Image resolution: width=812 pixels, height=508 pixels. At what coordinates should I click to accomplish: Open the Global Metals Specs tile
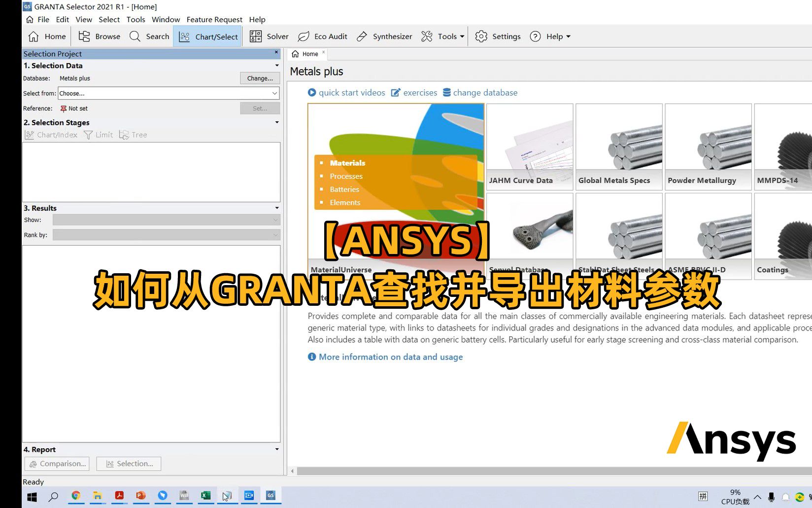point(619,147)
